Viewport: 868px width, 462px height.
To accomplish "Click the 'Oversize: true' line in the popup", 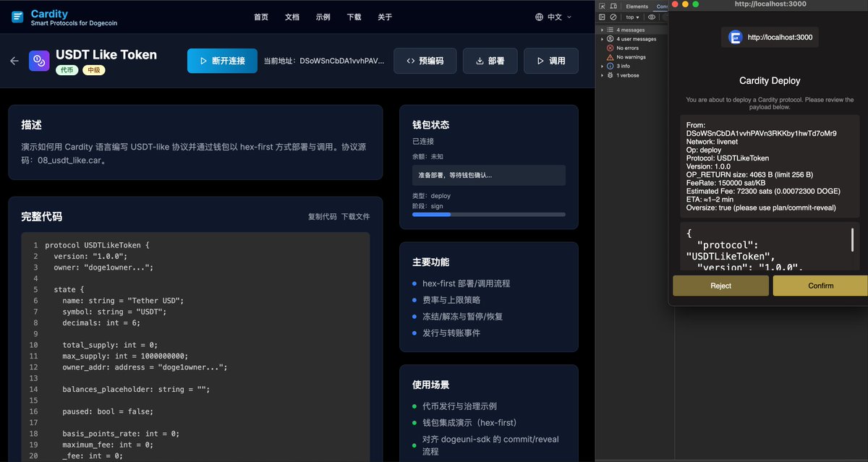I will click(761, 208).
